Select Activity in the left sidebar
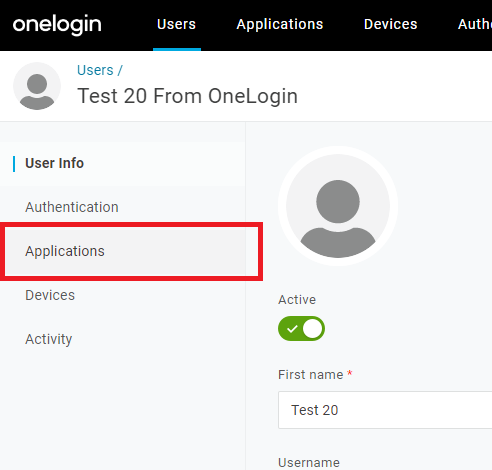Image resolution: width=492 pixels, height=470 pixels. (x=49, y=339)
